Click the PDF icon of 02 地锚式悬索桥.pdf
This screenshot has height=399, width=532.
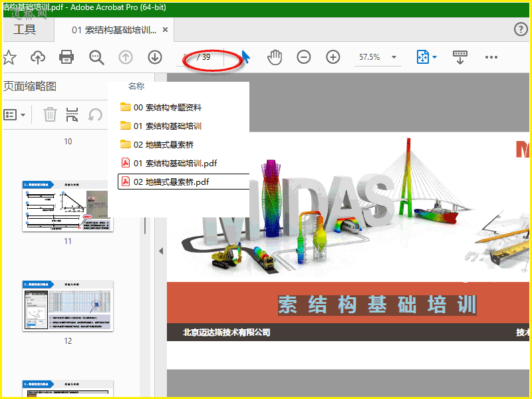coord(126,182)
